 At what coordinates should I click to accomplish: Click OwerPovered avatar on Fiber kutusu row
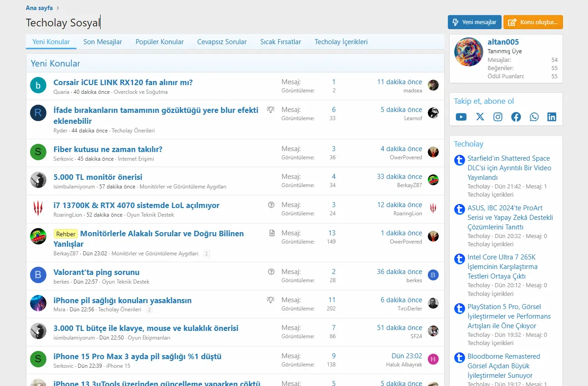433,152
